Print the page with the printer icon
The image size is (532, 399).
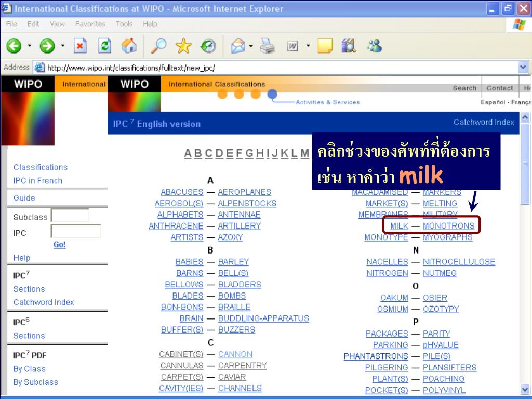[x=268, y=46]
